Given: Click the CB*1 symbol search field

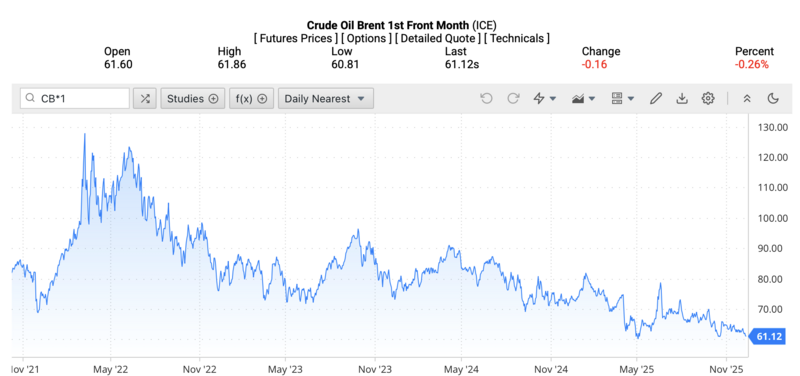Looking at the screenshot, I should pyautogui.click(x=74, y=98).
